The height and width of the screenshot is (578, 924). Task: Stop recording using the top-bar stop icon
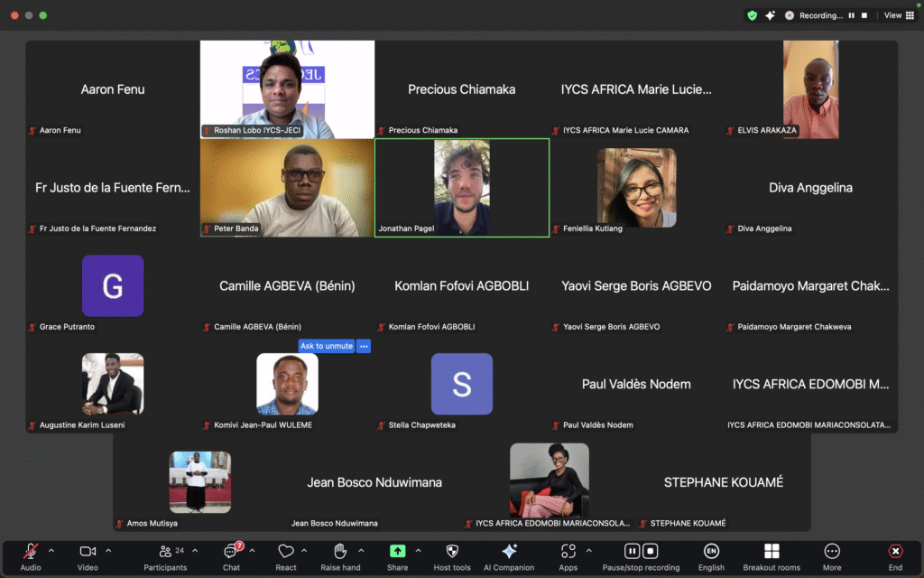(x=864, y=16)
